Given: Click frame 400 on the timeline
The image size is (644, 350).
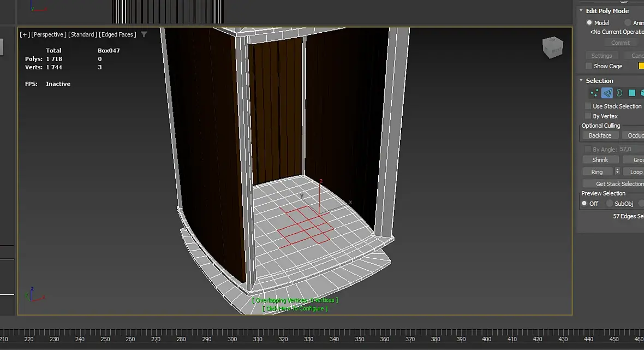Looking at the screenshot, I should point(486,339).
